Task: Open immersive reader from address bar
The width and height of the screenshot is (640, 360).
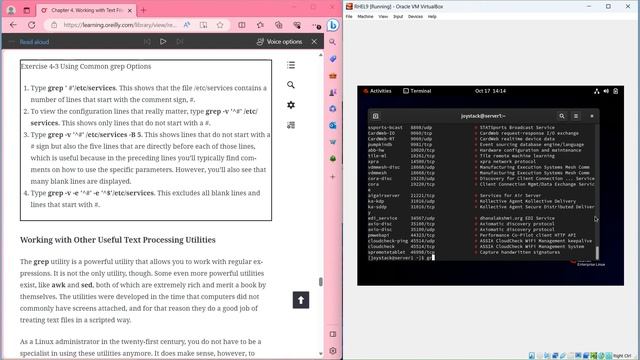Action: (203, 25)
